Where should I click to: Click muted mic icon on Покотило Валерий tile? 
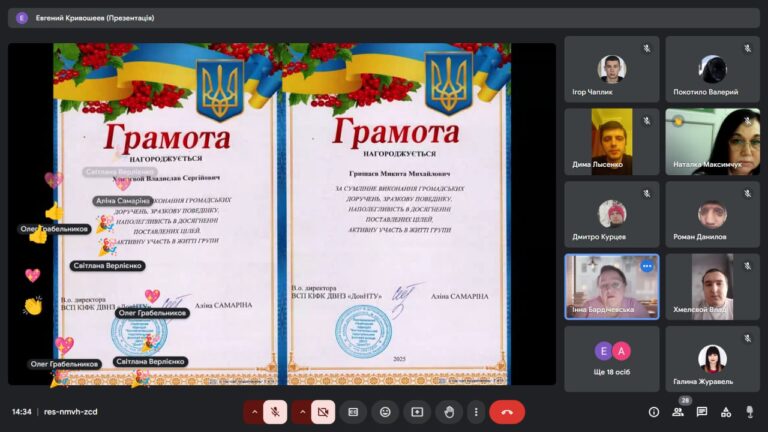(747, 48)
